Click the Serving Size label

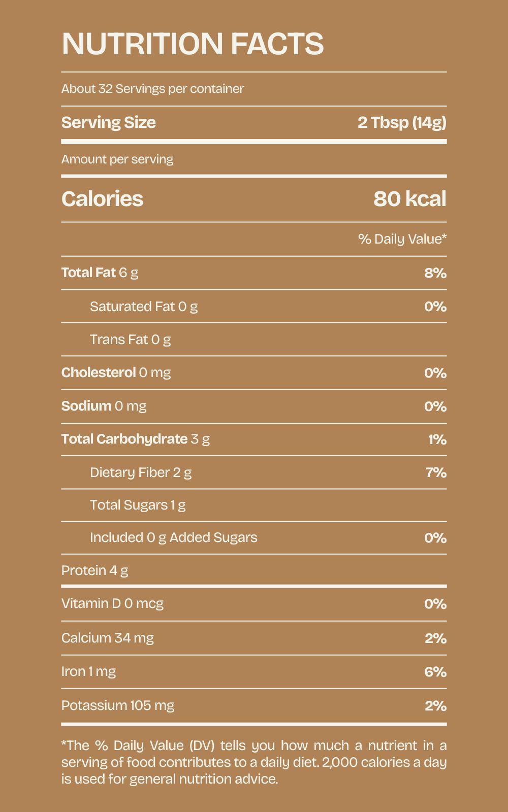[108, 122]
